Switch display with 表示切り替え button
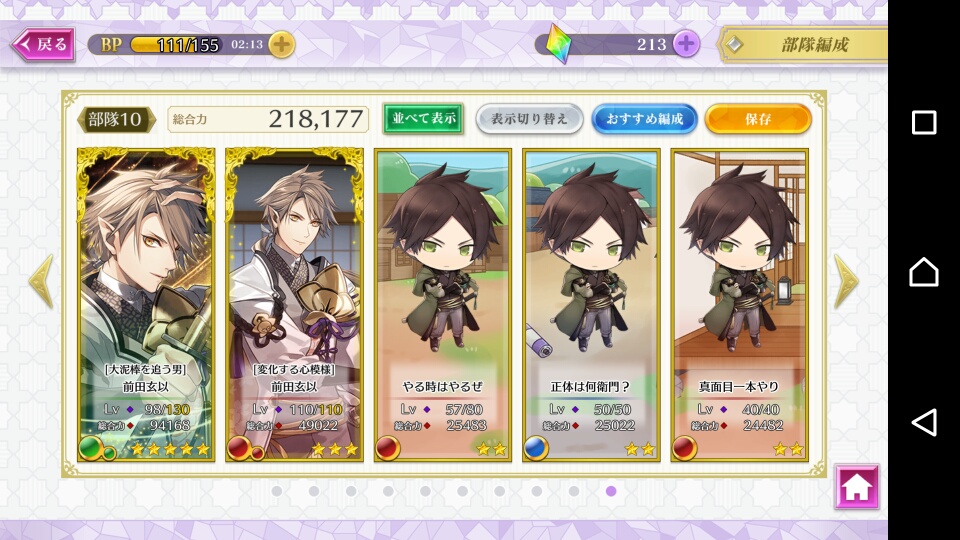The image size is (960, 540). click(529, 119)
